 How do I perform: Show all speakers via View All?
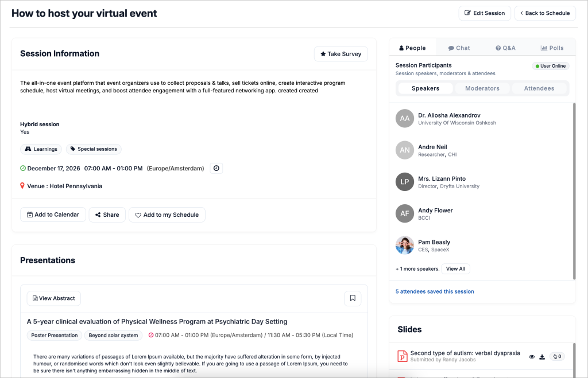pyautogui.click(x=455, y=268)
